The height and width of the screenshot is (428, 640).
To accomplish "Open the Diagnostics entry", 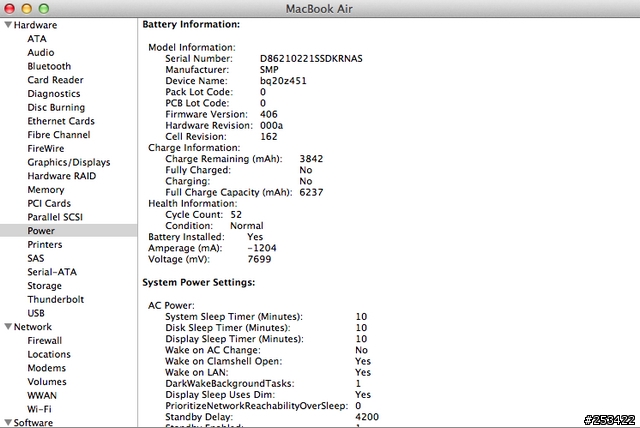I will 53,94.
